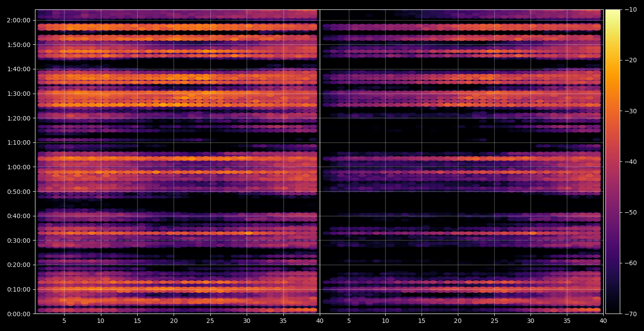Click the inferno colorbar gradient strip
The image size is (644, 331).
(613, 162)
